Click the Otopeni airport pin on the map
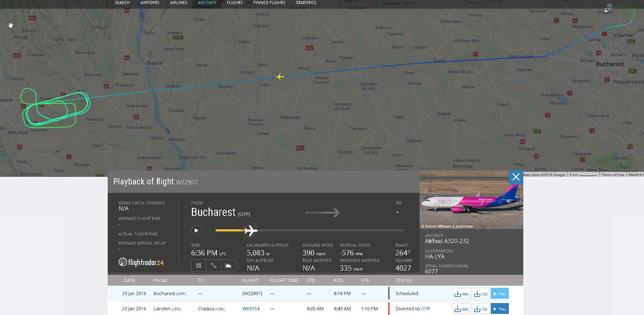Screen dimensions: 644x315 click(x=609, y=6)
